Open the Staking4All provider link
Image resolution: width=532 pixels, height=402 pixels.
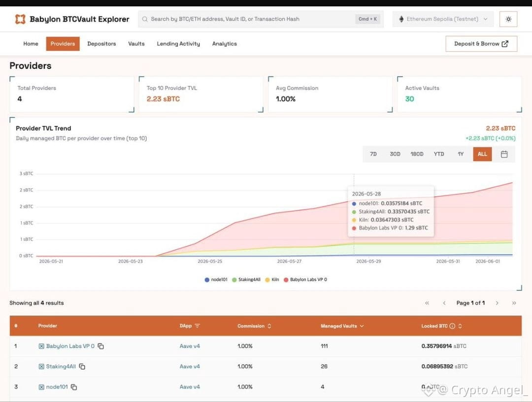61,367
